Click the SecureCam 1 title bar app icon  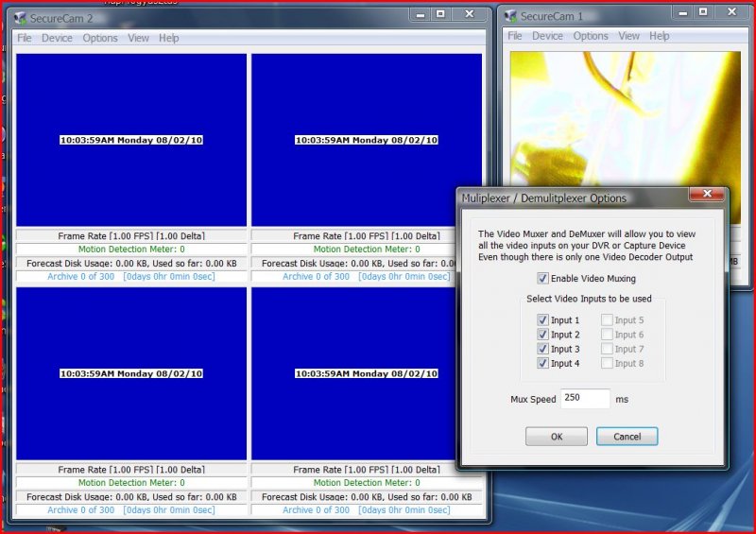click(510, 16)
